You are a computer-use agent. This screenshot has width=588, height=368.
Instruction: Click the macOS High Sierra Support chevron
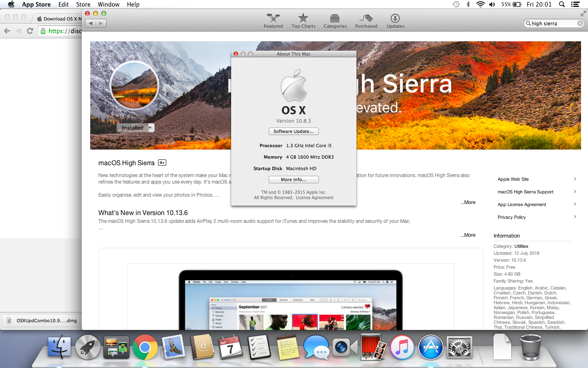click(575, 191)
